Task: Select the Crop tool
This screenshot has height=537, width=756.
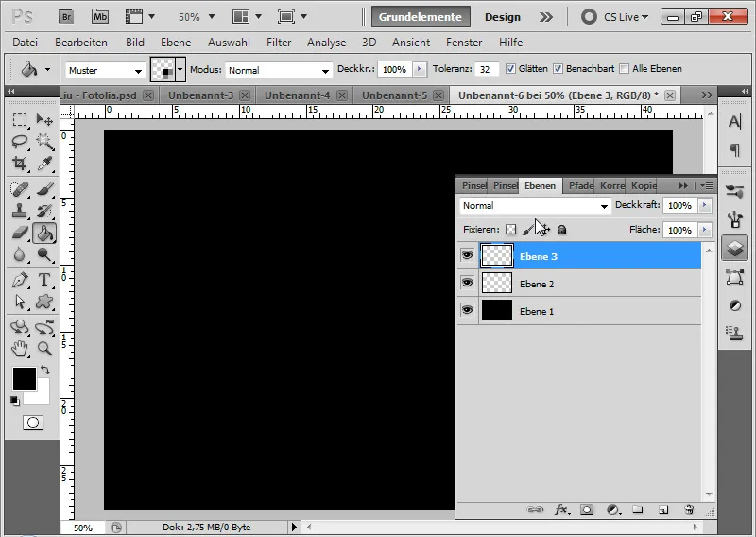Action: [20, 164]
